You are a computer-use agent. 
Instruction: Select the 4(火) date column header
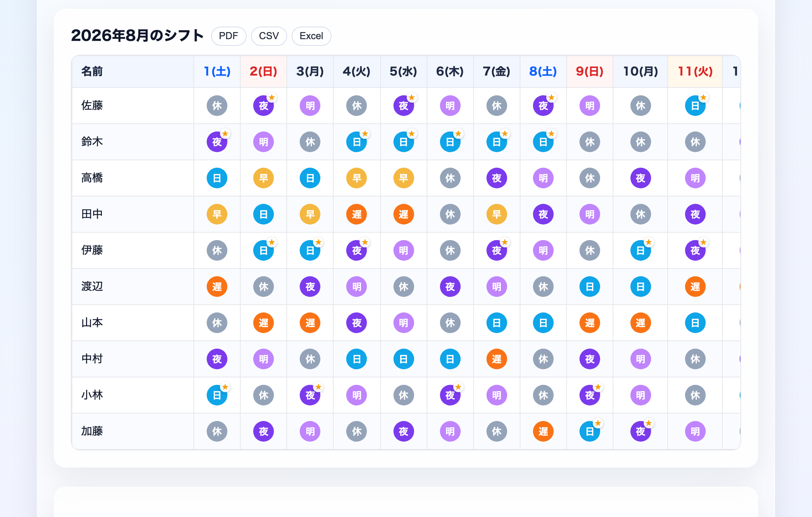(x=357, y=71)
